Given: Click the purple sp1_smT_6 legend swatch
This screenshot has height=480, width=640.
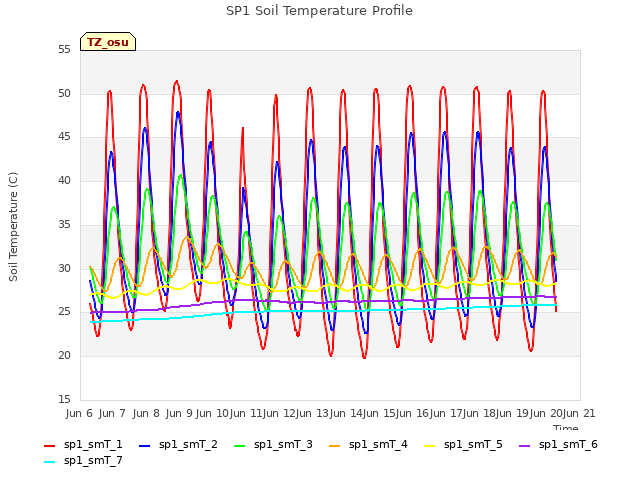Looking at the screenshot, I should pyautogui.click(x=525, y=446).
